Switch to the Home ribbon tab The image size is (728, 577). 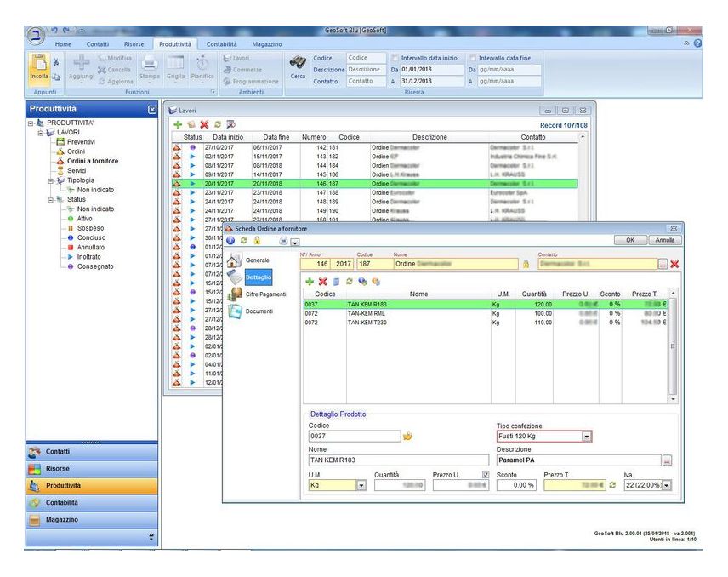tap(63, 44)
